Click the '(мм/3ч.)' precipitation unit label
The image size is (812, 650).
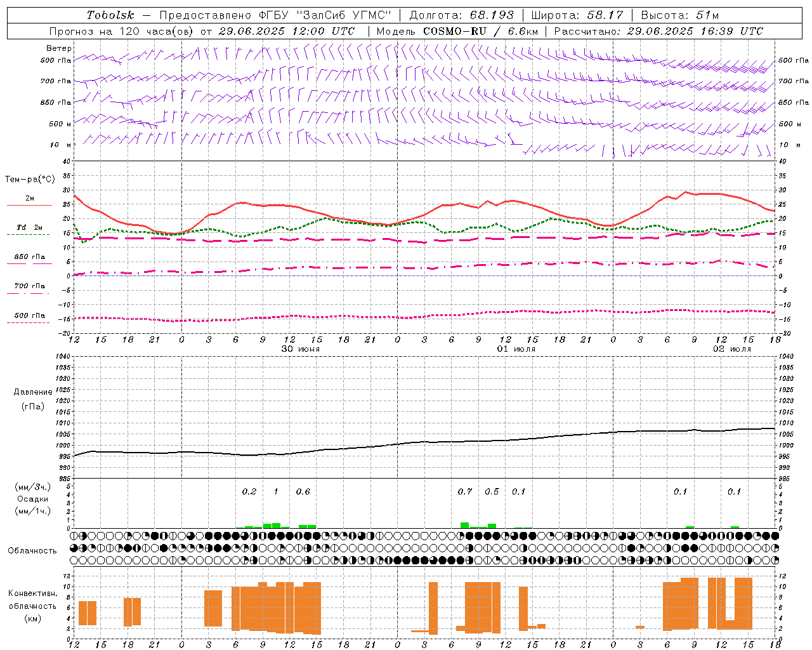tap(33, 487)
